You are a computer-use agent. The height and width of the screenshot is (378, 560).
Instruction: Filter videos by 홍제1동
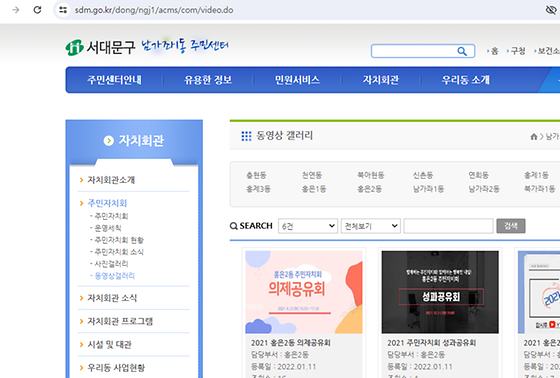[536, 175]
